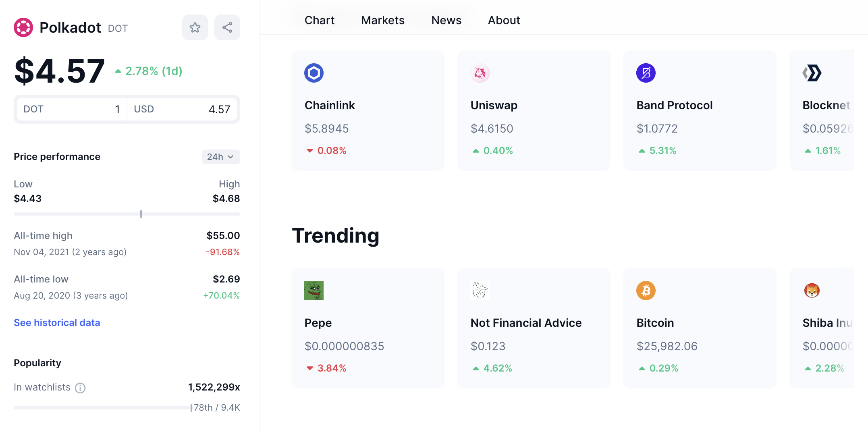Click the USD amount input field
868x432 pixels.
click(182, 109)
